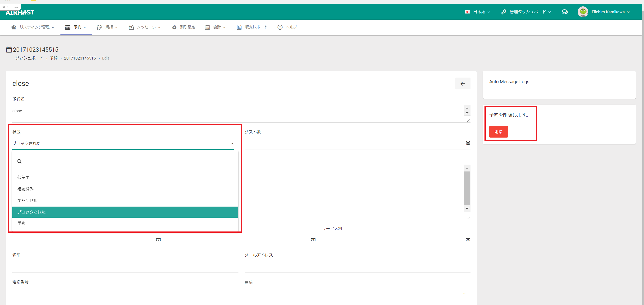Click the guest count people icon

[468, 143]
